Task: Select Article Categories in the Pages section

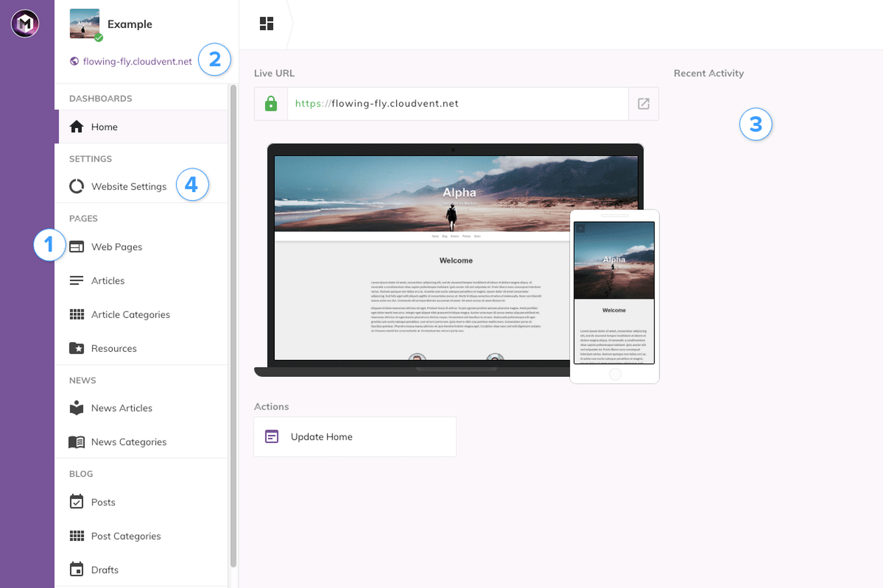Action: pos(130,315)
